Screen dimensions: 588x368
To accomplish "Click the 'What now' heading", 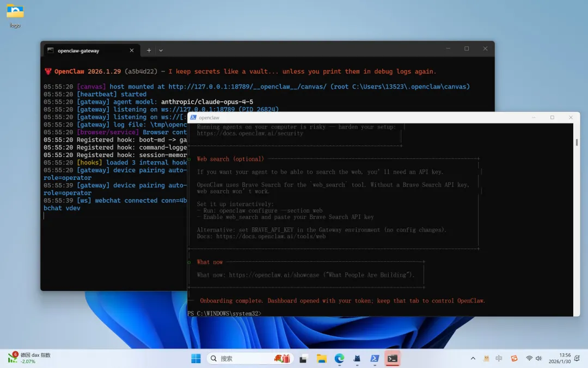I will point(210,262).
